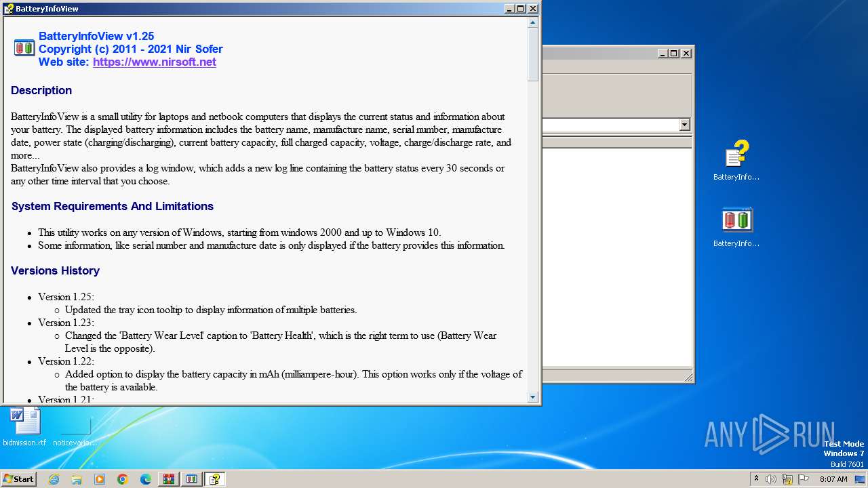Maximize the background BatteryInfoView window
Screen dimensions: 868x488
tap(674, 53)
